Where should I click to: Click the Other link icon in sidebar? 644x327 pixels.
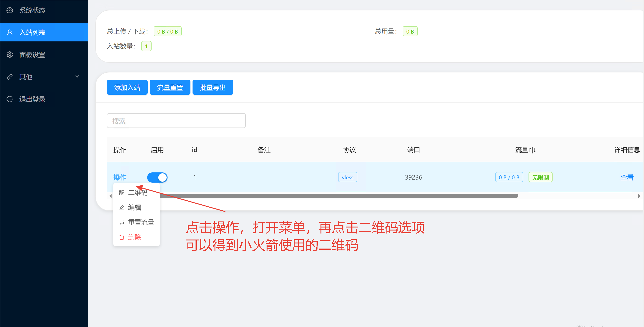tap(10, 77)
